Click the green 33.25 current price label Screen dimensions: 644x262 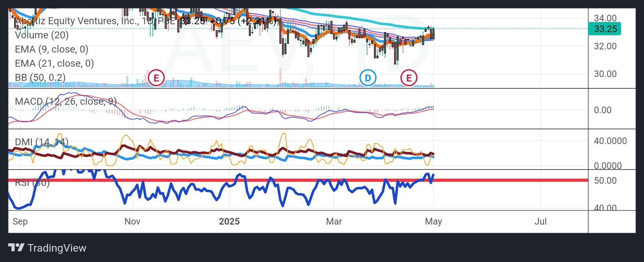pos(605,29)
